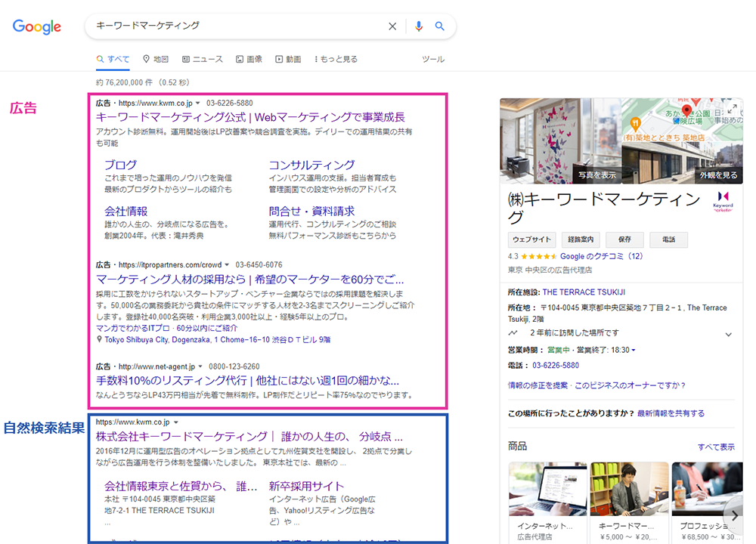Click the 経路案内 directions button
Image resolution: width=756 pixels, height=544 pixels.
[x=581, y=240]
